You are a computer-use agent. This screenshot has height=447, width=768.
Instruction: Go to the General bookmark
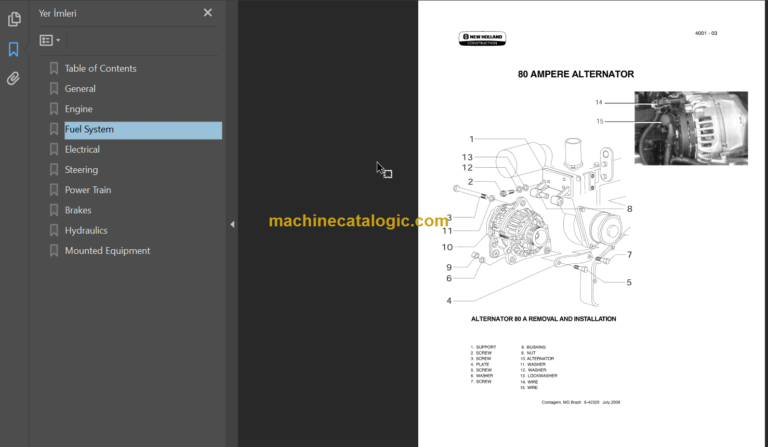click(80, 89)
